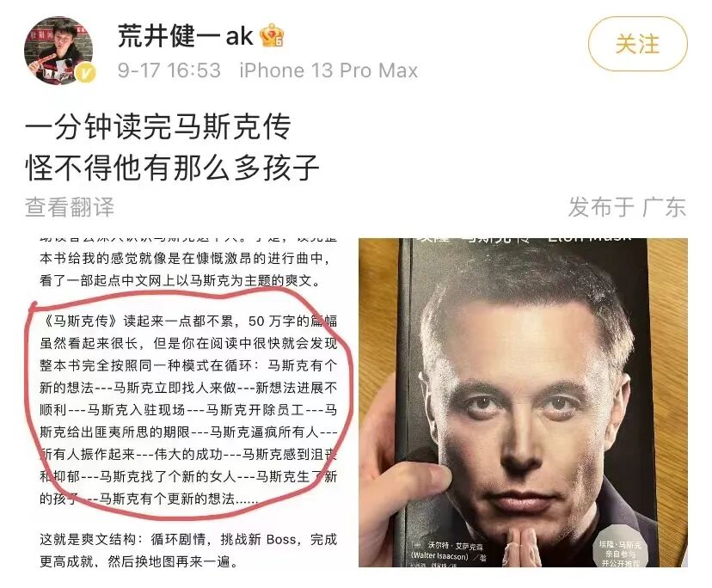Select the headline 一分钟读完马斯克传
The width and height of the screenshot is (712, 588).
[158, 126]
